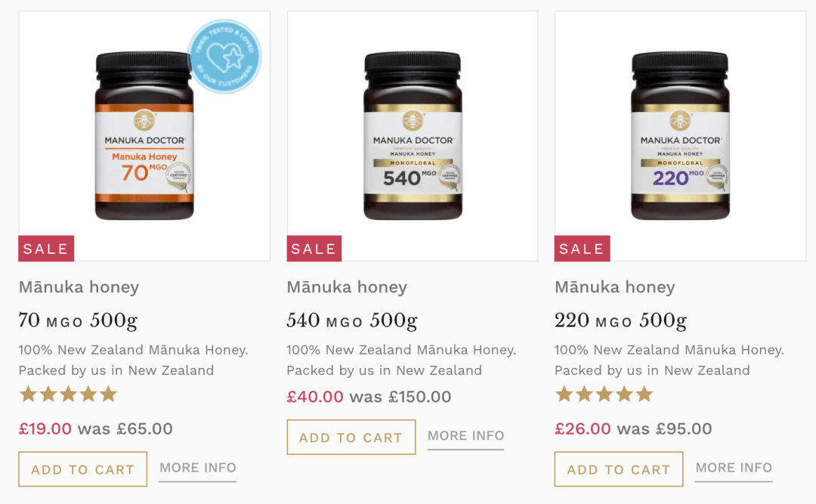The height and width of the screenshot is (504, 816).
Task: Click the 220 MGO 500g product title
Action: pyautogui.click(x=621, y=320)
